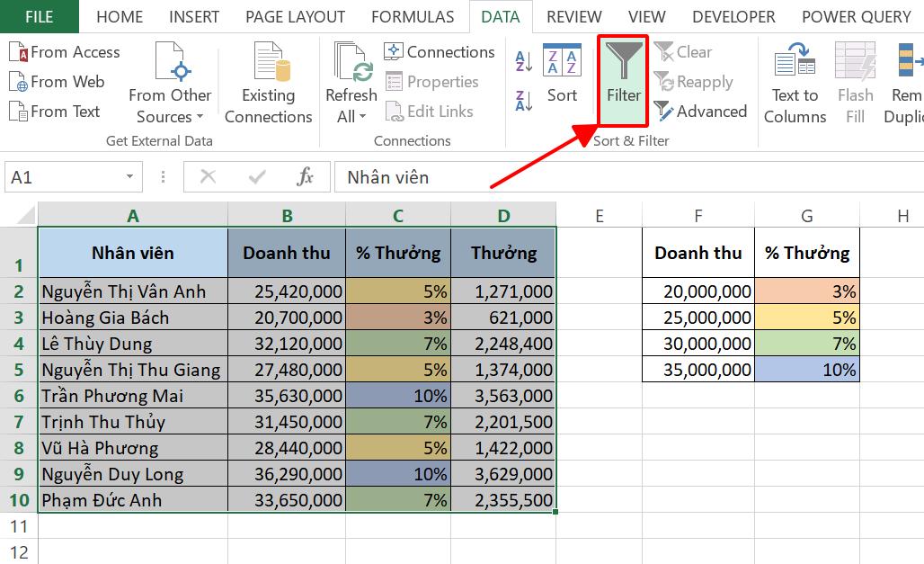Open the FILE menu tab
924x564 pixels.
coord(39,16)
